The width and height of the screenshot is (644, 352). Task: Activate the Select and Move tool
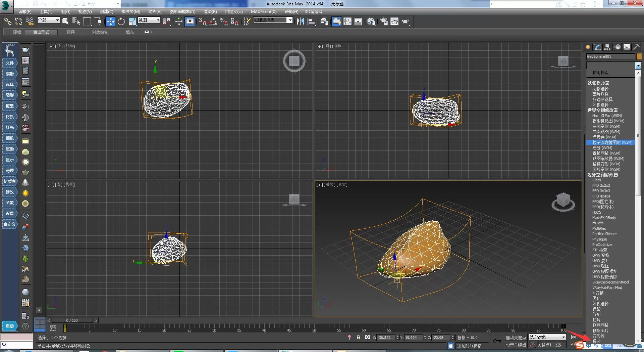click(110, 21)
